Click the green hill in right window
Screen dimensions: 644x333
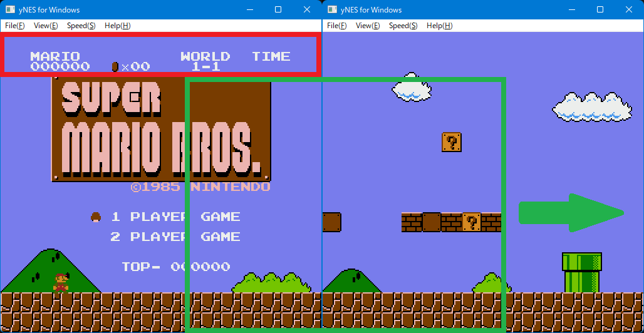[351, 281]
